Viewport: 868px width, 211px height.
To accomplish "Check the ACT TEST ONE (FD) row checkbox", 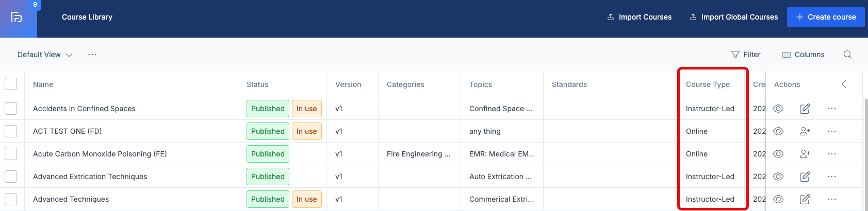I will coord(11,131).
